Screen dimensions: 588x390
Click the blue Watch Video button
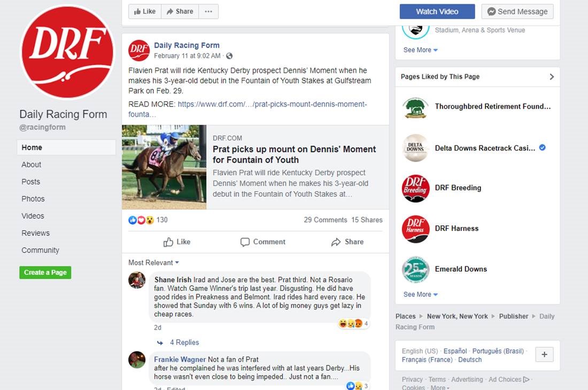click(437, 12)
